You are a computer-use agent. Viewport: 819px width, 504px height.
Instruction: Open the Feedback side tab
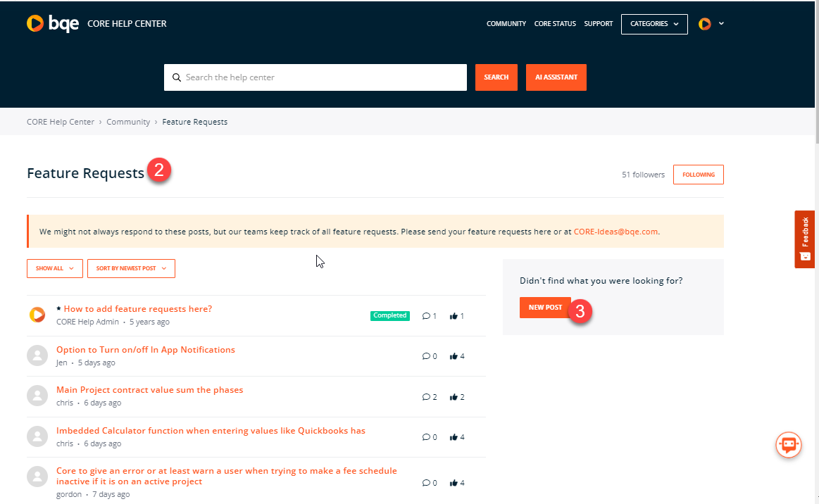tap(805, 239)
